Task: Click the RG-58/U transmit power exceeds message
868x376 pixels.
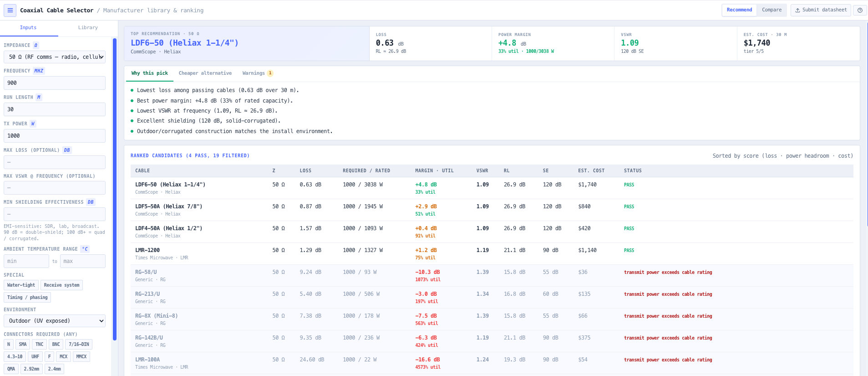Action: [x=668, y=272]
